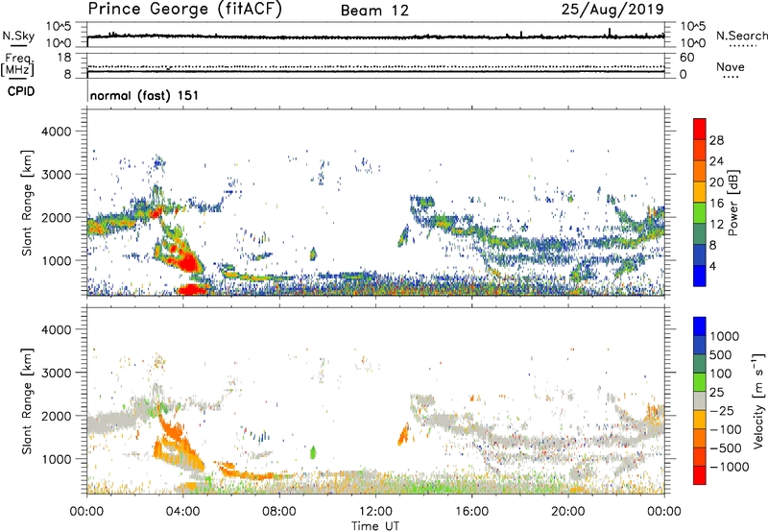The image size is (768, 532).
Task: Click the blue bottom segment of the power color bar
Action: [x=700, y=276]
